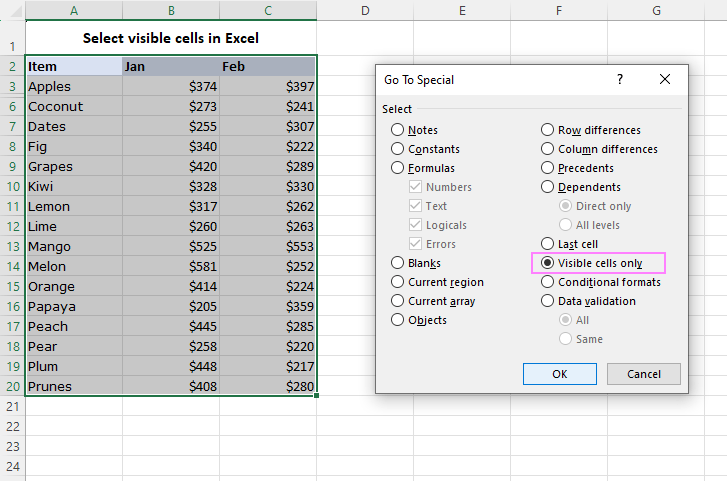Select the Last cell option

[548, 244]
